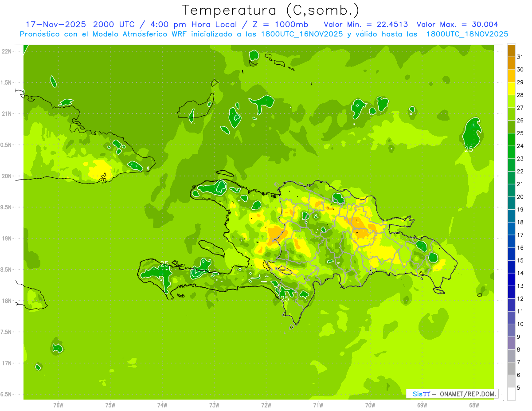Click the "9.5N" latitude tick label
Screen dimensions: 532x411
click(7, 207)
